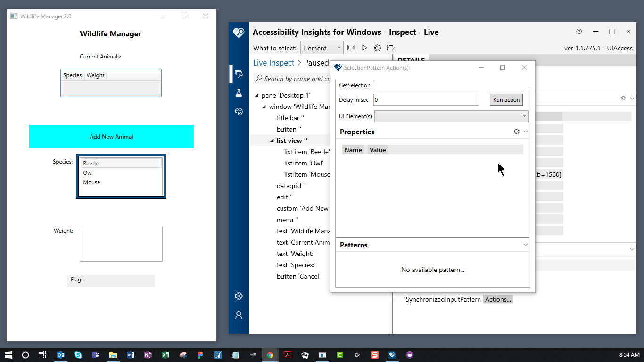Viewport: 644px width, 362px height.
Task: Collapse the Details pane chevron next to gear
Action: pyautogui.click(x=632, y=99)
